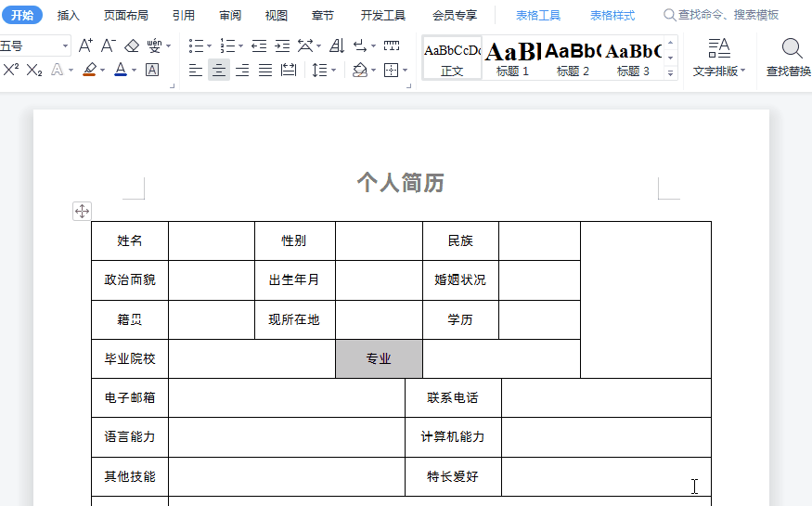The image size is (812, 506).
Task: Increase paragraph indent
Action: (282, 45)
